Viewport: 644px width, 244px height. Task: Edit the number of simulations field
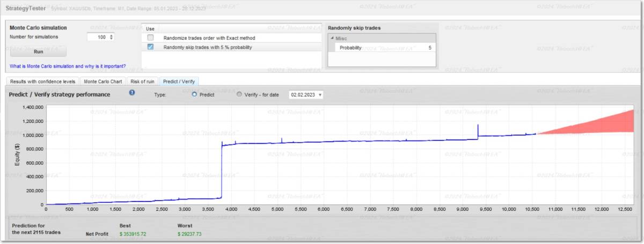(98, 37)
